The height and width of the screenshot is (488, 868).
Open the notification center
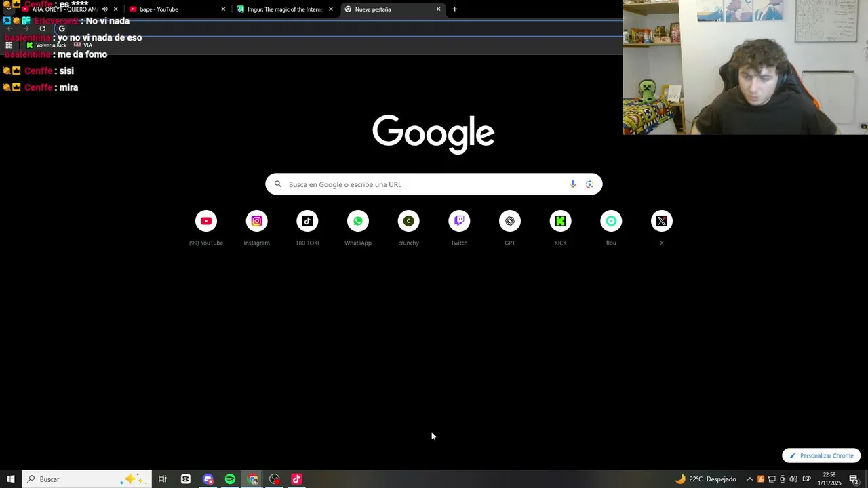854,479
